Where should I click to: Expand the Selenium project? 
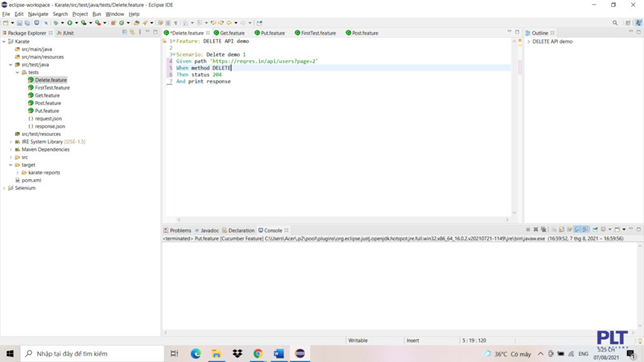point(4,188)
